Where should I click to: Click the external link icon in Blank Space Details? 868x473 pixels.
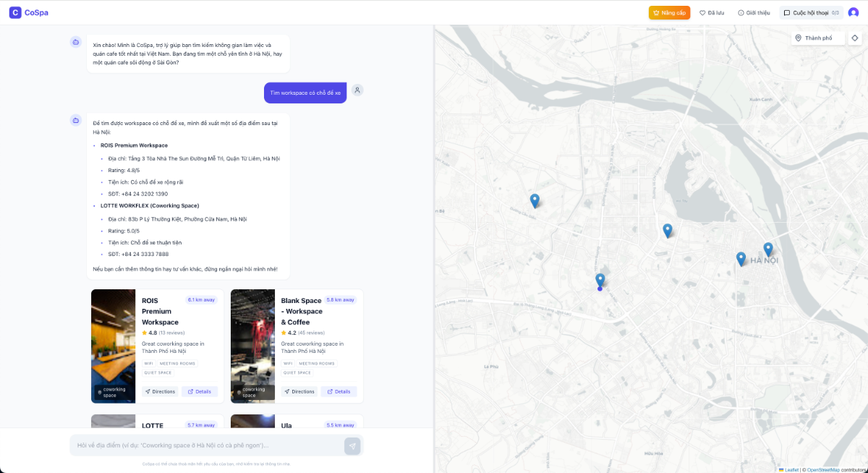click(x=331, y=391)
